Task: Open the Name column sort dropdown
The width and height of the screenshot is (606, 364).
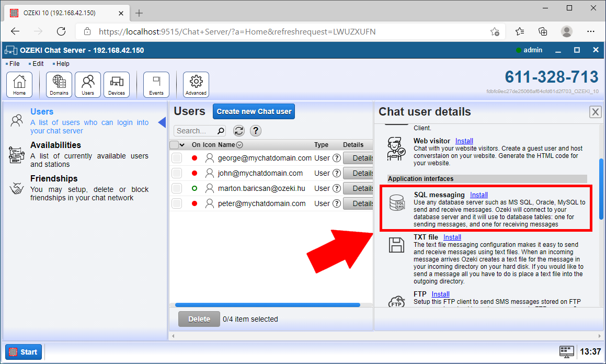Action: point(239,145)
